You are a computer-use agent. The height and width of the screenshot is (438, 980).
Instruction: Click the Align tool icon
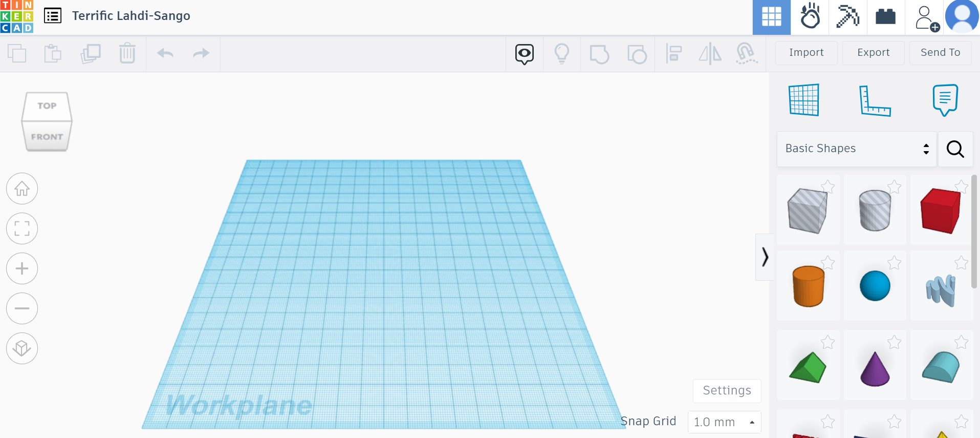tap(674, 53)
